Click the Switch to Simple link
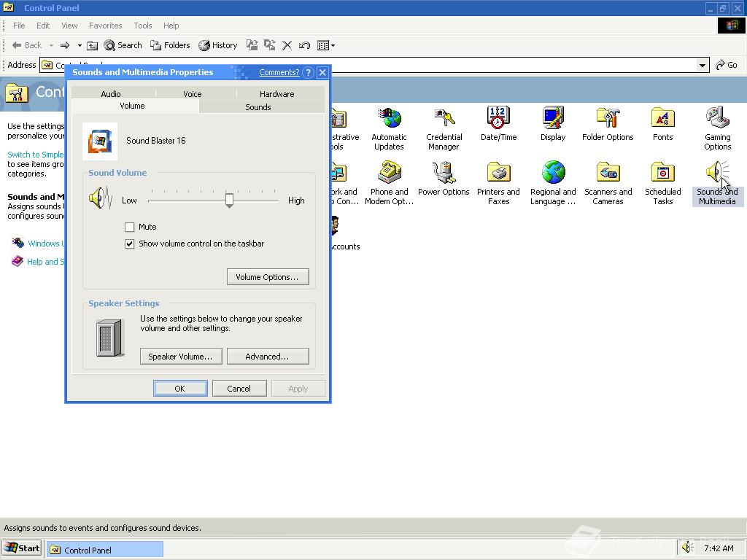 (35, 155)
